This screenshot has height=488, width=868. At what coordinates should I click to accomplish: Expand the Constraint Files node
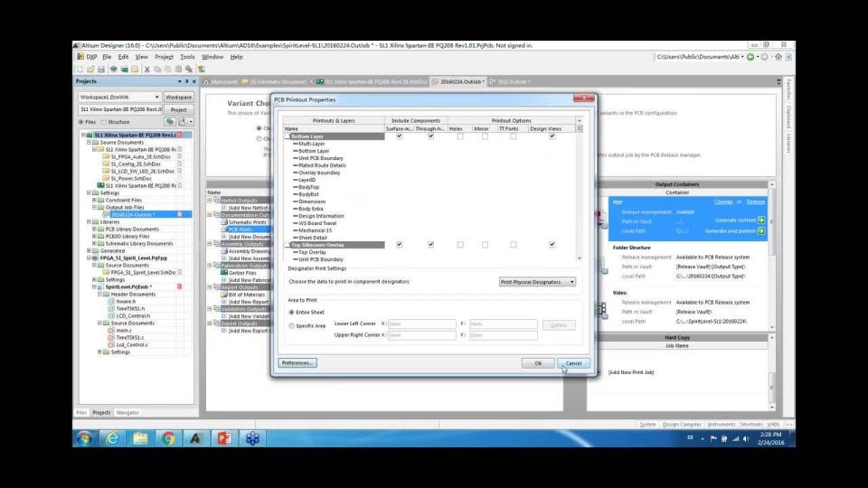[x=94, y=201]
